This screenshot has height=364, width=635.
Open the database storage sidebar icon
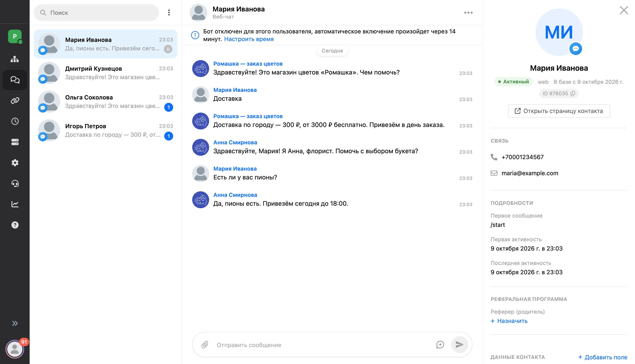click(15, 142)
